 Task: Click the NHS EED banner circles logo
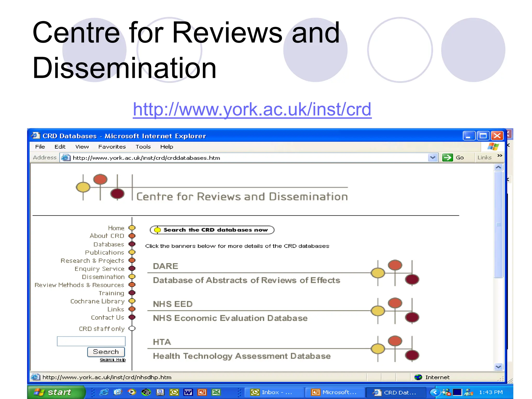point(395,311)
